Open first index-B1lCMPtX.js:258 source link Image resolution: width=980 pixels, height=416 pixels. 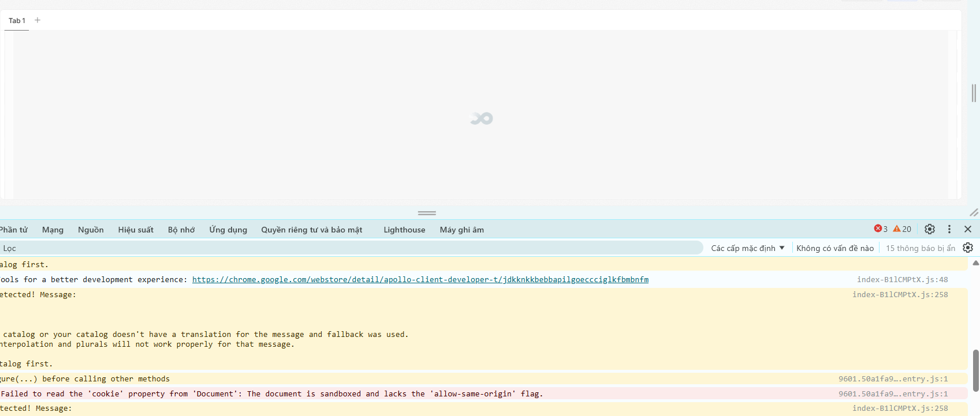[900, 294]
